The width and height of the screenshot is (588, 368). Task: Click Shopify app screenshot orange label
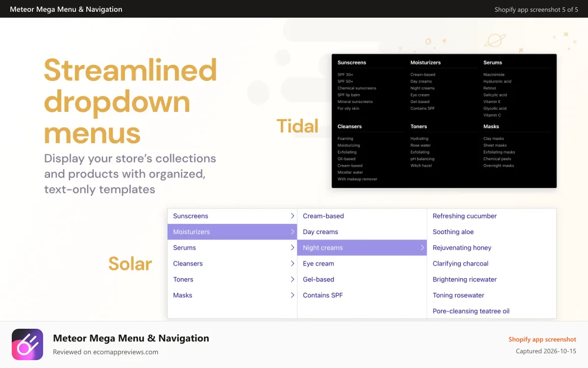[542, 340]
